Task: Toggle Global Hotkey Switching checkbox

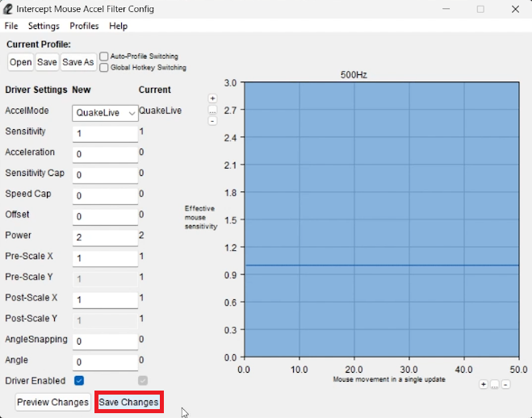Action: click(103, 68)
